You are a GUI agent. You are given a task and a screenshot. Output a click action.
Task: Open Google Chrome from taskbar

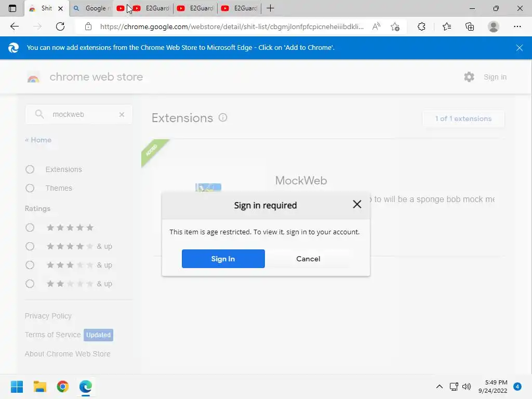(63, 387)
